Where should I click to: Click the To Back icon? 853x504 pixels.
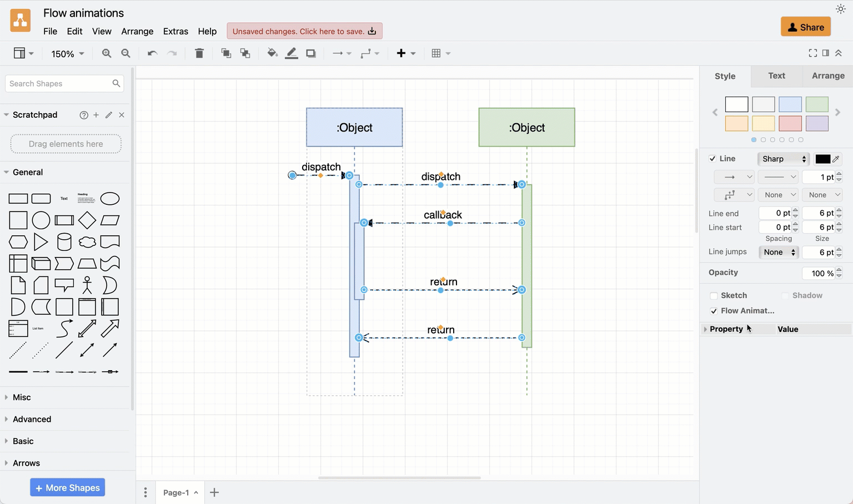[245, 53]
